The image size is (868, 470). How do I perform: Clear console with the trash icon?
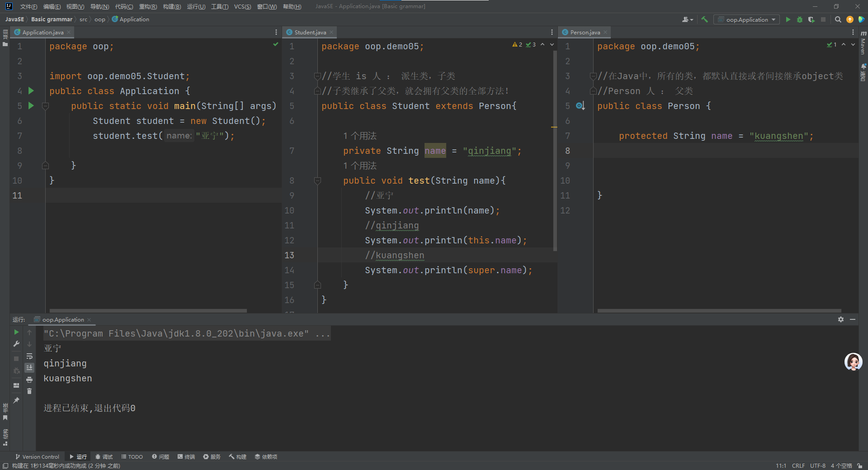[x=29, y=391]
